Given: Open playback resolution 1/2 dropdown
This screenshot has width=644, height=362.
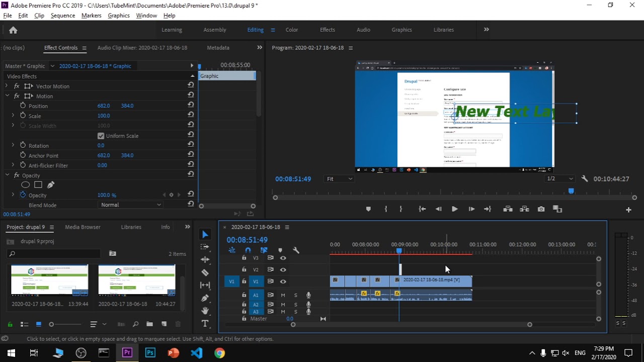Looking at the screenshot, I should [x=559, y=178].
